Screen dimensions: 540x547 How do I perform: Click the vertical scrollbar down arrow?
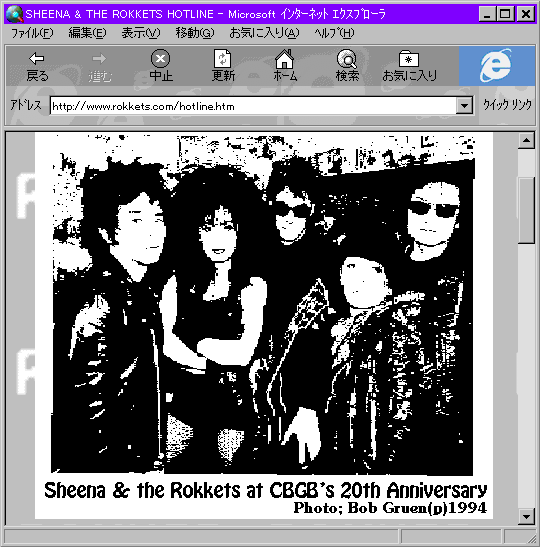tap(526, 516)
